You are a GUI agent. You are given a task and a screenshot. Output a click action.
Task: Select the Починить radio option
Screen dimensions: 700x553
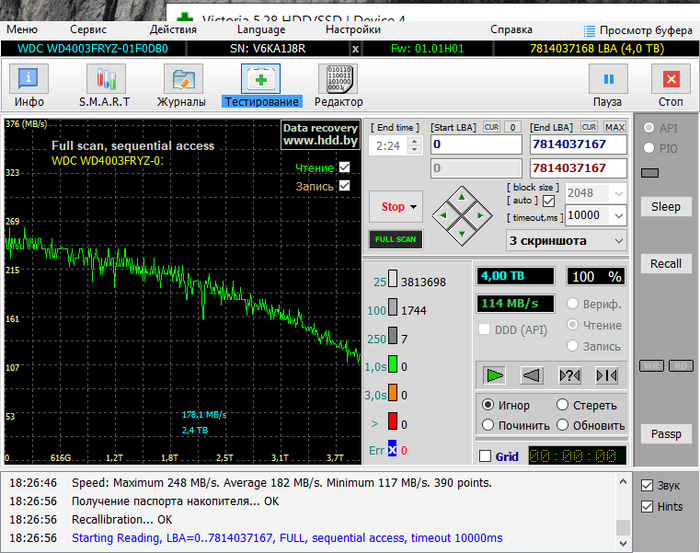(x=488, y=425)
